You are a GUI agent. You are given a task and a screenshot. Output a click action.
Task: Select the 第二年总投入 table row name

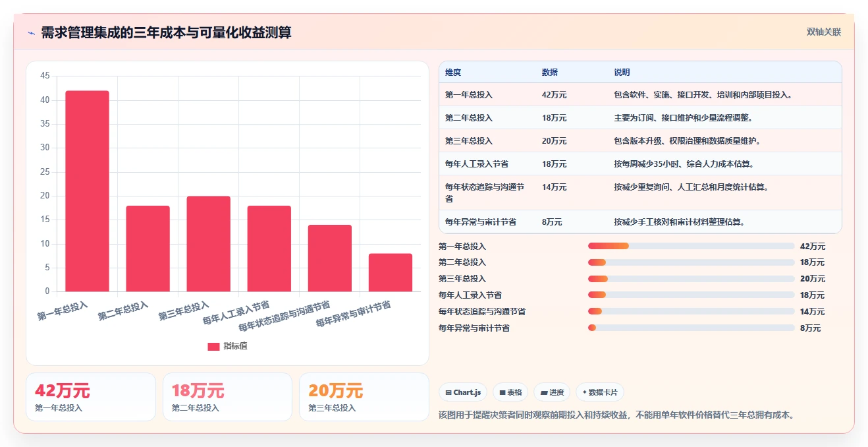469,118
